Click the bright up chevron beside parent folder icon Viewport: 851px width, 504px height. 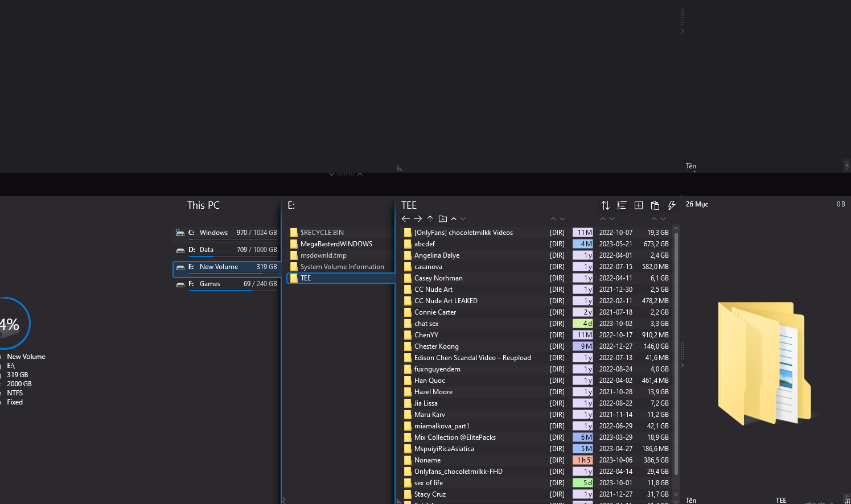tap(454, 219)
